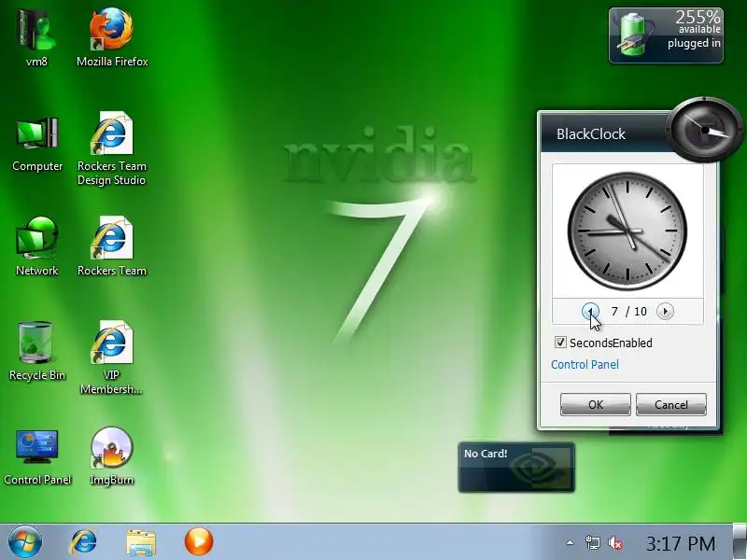Screen dimensions: 747x560
Task: Launch ImgBurn from the desktop
Action: click(x=111, y=456)
